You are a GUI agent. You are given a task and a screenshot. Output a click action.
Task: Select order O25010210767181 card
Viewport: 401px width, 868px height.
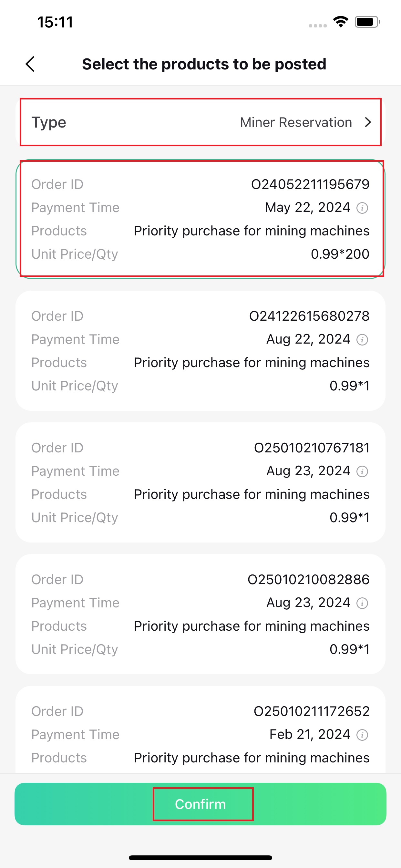tap(200, 482)
